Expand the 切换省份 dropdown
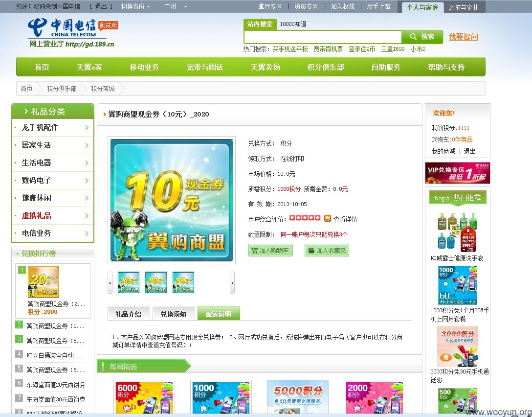Image resolution: width=532 pixels, height=417 pixels. tap(135, 6)
